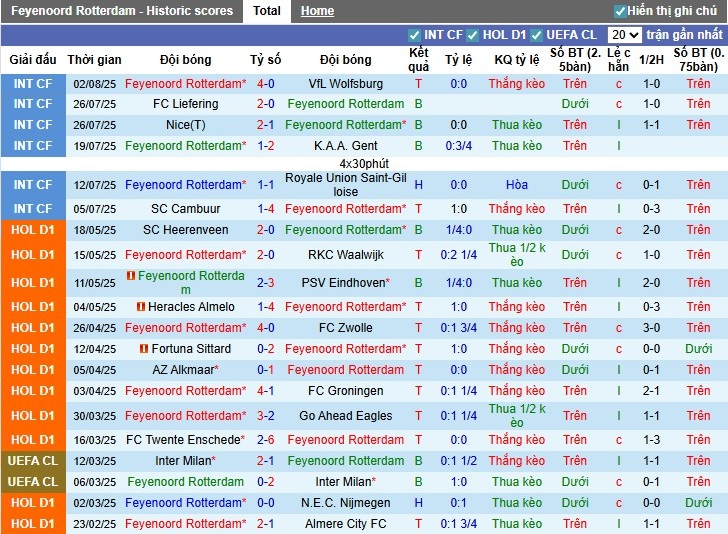Click the '4x30phút' note row

(x=364, y=163)
